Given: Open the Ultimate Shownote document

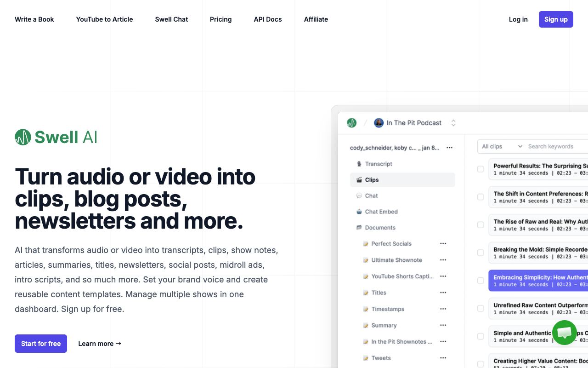Looking at the screenshot, I should click(397, 260).
